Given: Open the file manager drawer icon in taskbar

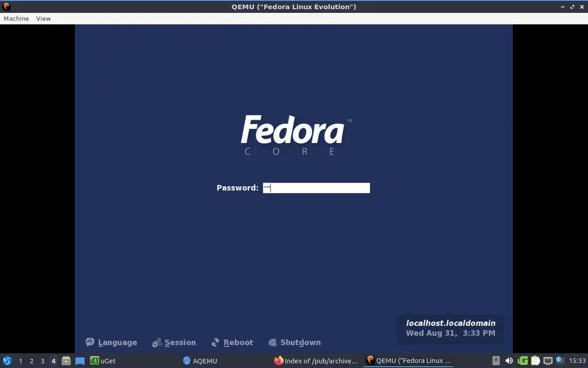Looking at the screenshot, I should [x=66, y=361].
